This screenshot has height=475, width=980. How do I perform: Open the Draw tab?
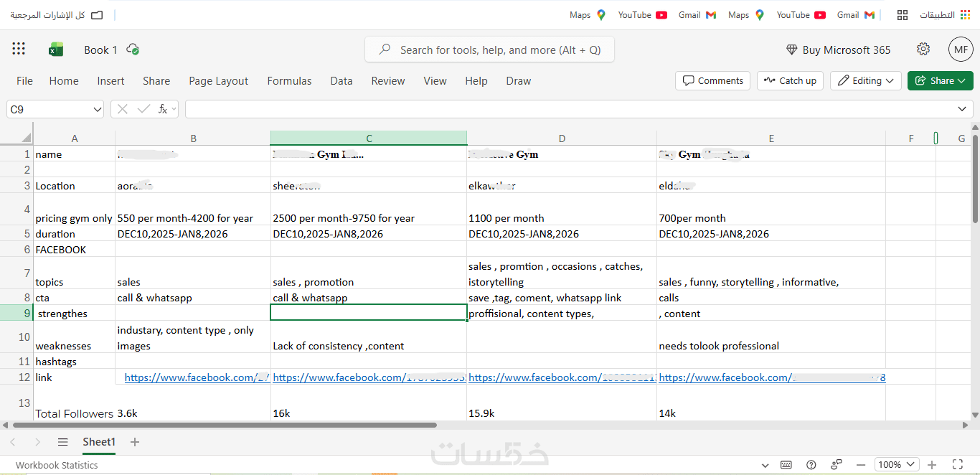[519, 81]
